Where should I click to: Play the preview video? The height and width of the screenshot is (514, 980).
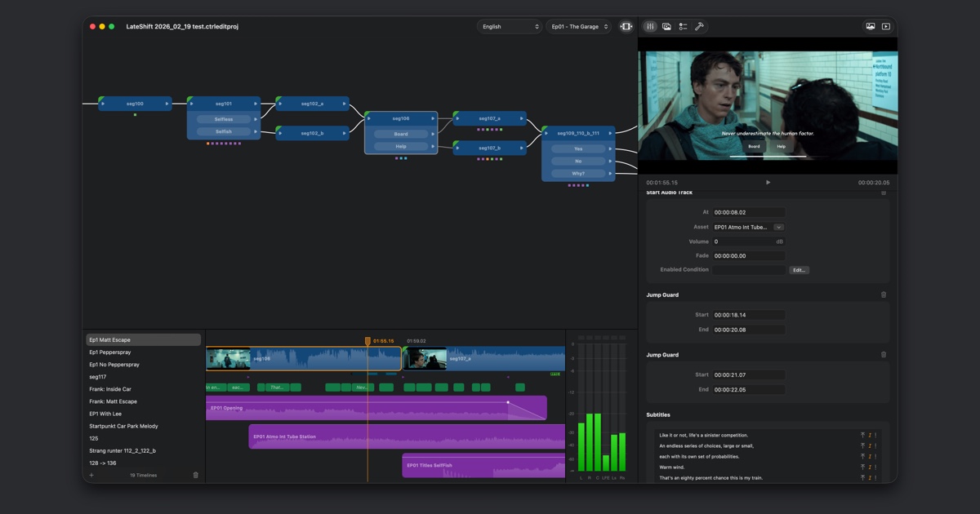click(x=768, y=183)
